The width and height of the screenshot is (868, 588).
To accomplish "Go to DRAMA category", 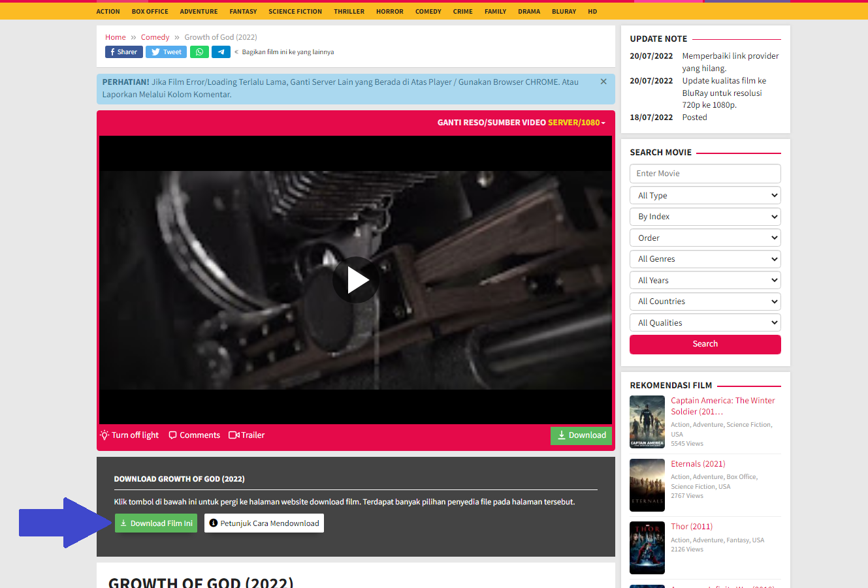I will pos(529,12).
